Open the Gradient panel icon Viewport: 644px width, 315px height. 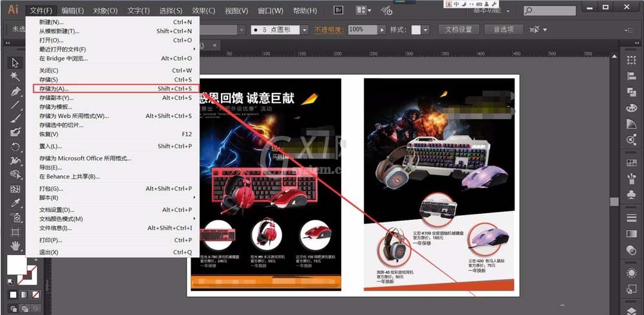click(631, 234)
